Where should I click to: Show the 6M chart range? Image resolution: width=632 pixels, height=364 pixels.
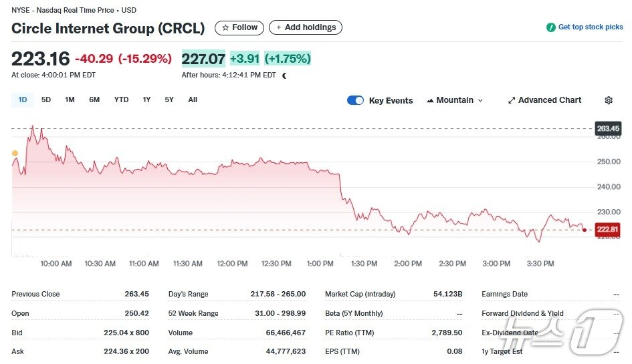(x=94, y=100)
